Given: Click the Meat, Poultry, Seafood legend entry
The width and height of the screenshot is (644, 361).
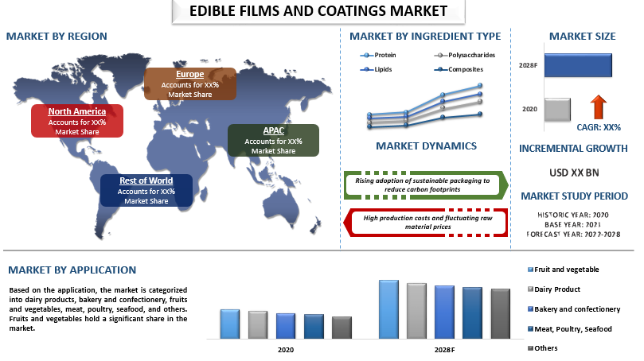Looking at the screenshot, I should 570,329.
